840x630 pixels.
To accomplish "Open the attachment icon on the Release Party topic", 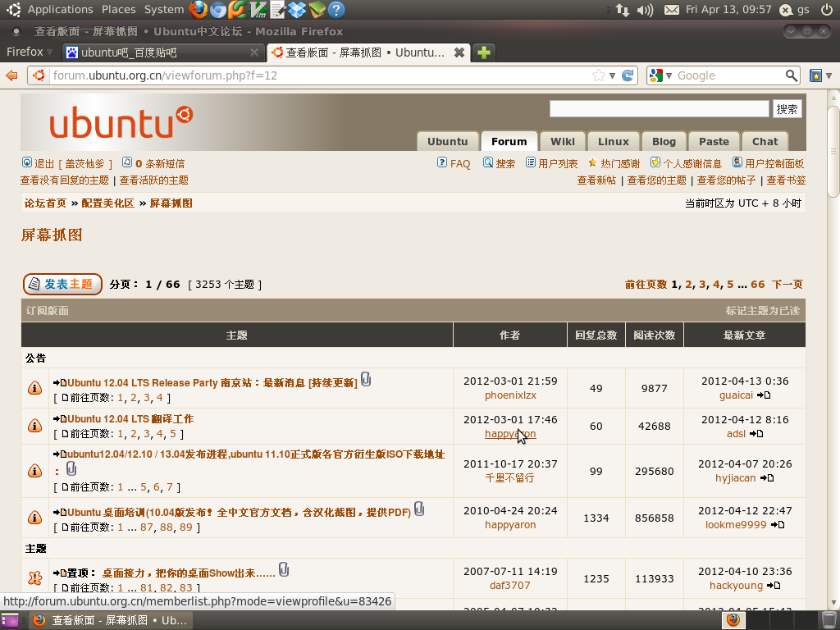I will point(366,379).
